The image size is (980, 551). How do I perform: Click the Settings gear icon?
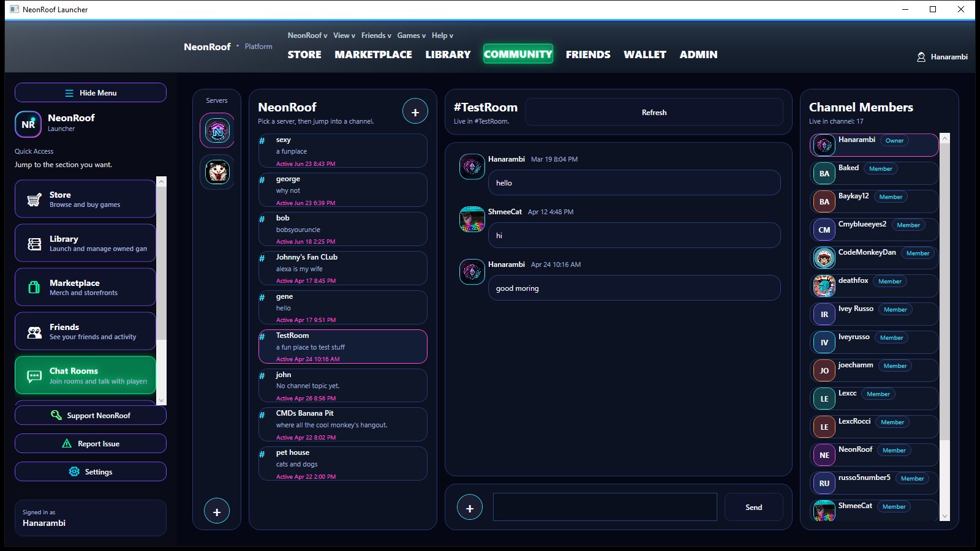coord(74,471)
